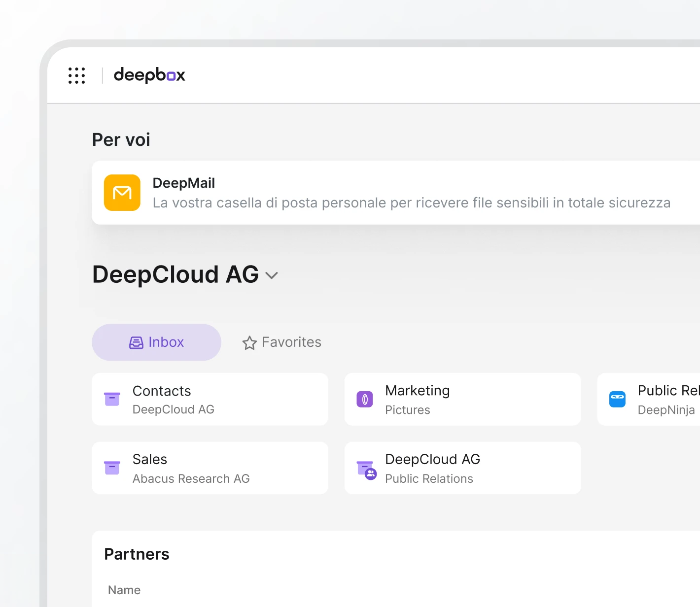This screenshot has width=700, height=607.
Task: Click the star icon beside Favorites
Action: coord(249,343)
